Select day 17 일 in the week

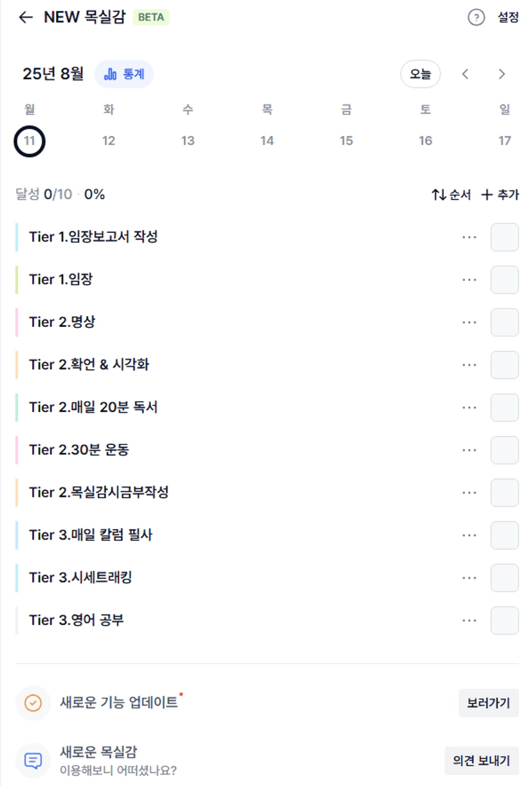click(x=505, y=140)
